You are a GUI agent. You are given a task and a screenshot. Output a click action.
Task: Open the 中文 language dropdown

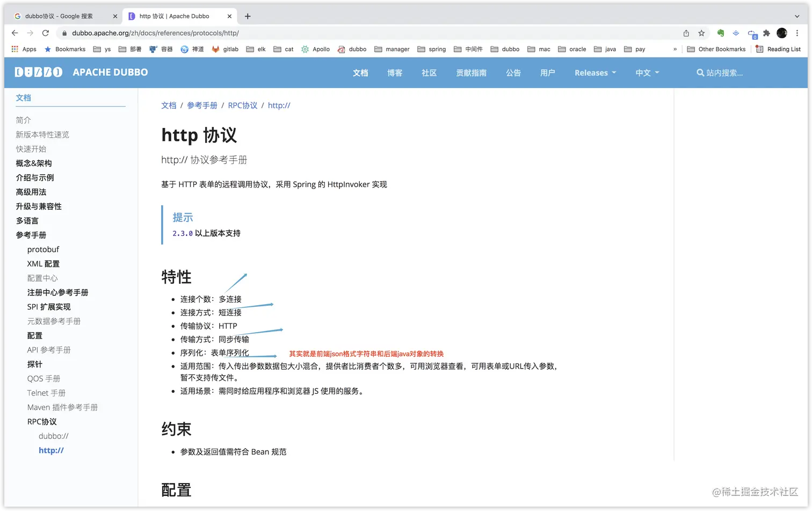(x=647, y=73)
